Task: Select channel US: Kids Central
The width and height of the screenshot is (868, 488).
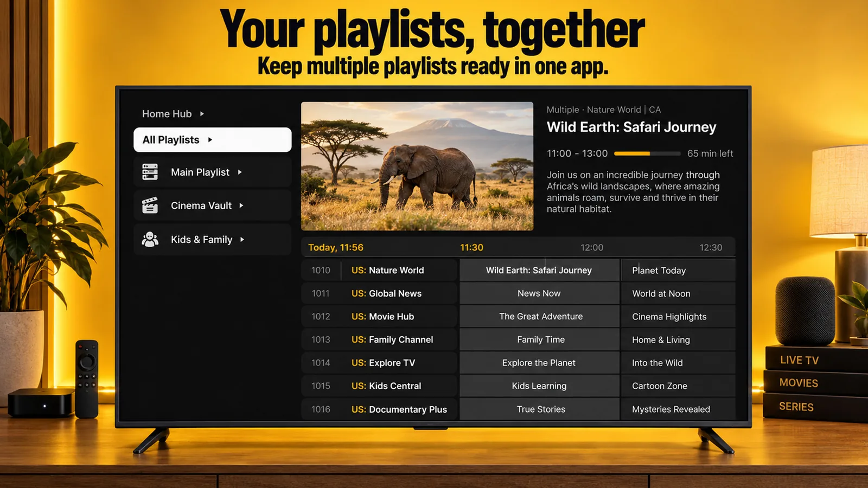Action: pyautogui.click(x=379, y=386)
